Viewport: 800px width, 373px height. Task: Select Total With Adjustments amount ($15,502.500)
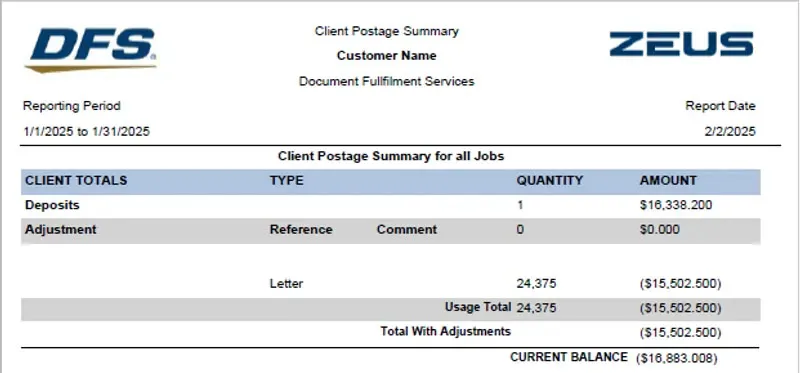tap(680, 333)
